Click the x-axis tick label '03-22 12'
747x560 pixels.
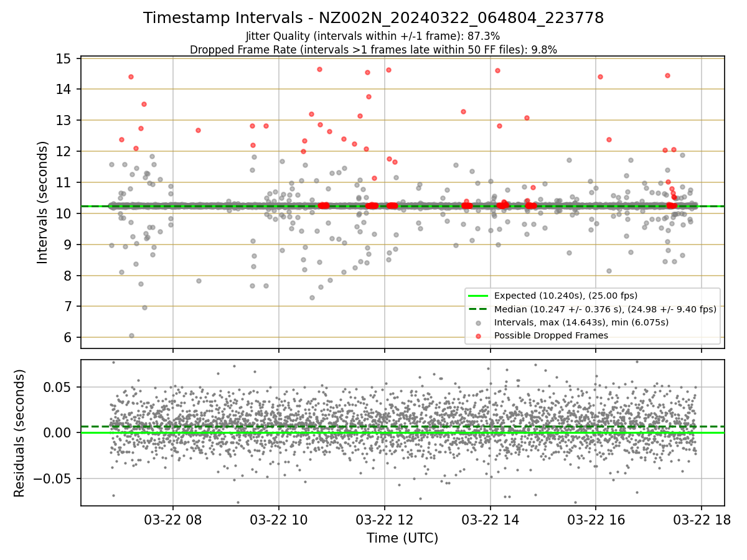(385, 520)
